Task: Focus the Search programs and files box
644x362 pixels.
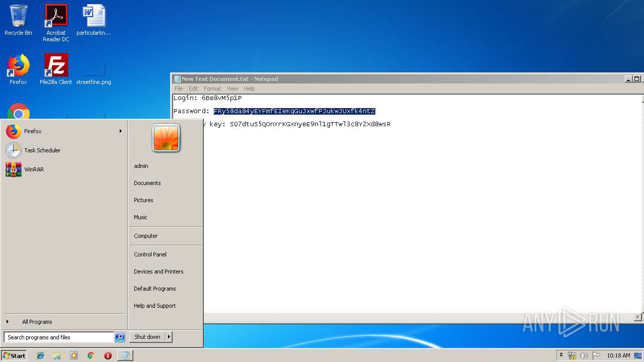Action: point(59,337)
